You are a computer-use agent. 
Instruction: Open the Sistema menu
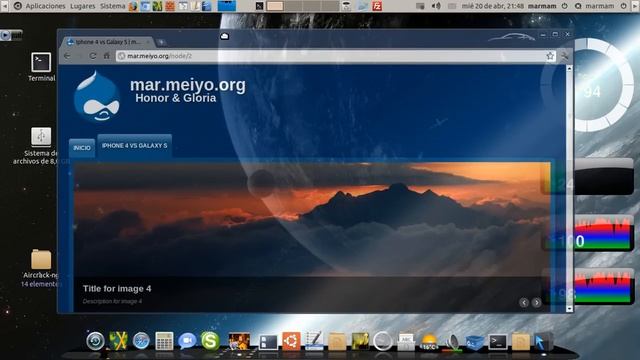coord(113,6)
